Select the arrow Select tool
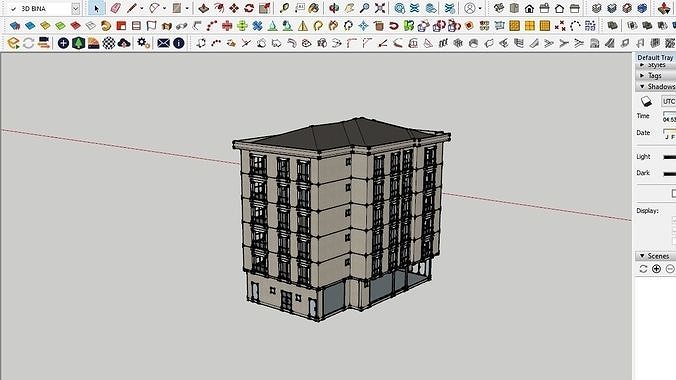Image resolution: width=676 pixels, height=380 pixels. pos(96,8)
